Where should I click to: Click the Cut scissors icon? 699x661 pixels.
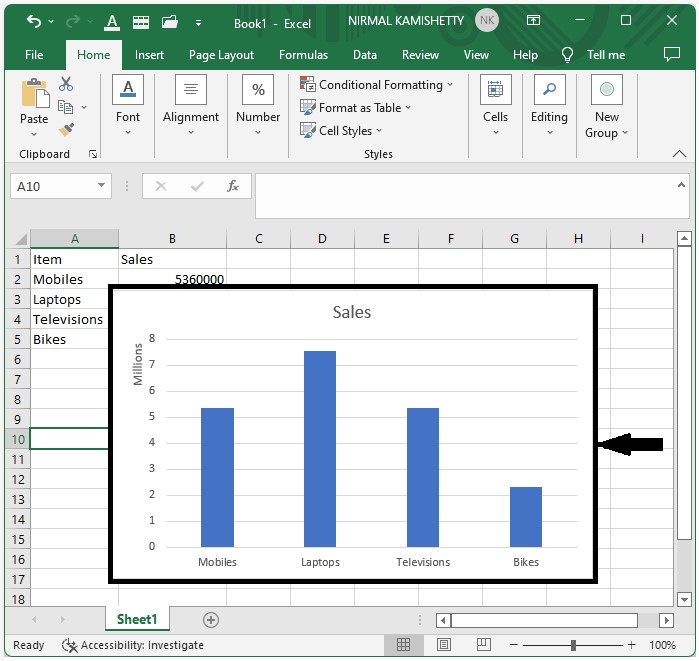point(66,85)
